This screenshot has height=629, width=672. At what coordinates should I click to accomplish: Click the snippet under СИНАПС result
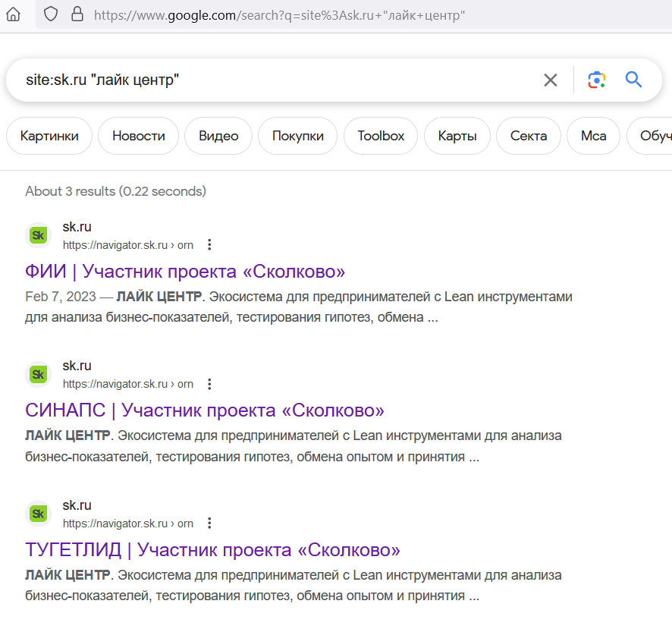tap(294, 446)
